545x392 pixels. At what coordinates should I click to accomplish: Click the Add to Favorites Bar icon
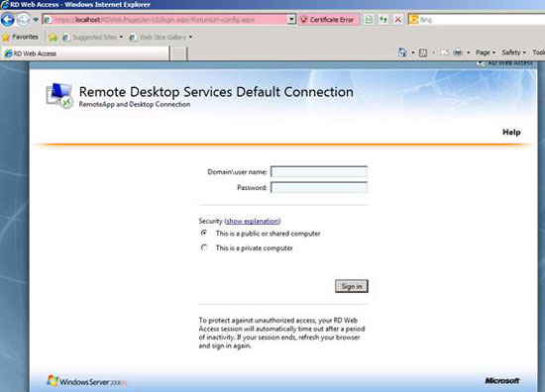(54, 38)
